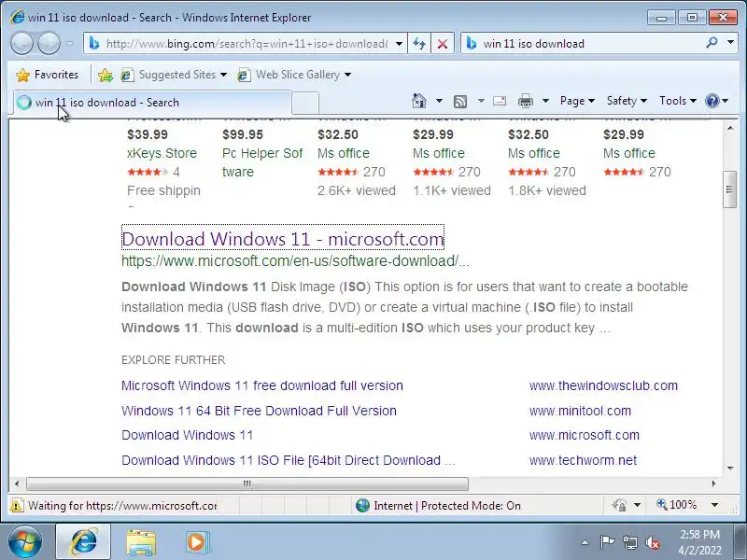Click vertical scrollbar up arrow
The image size is (747, 560).
tap(730, 129)
